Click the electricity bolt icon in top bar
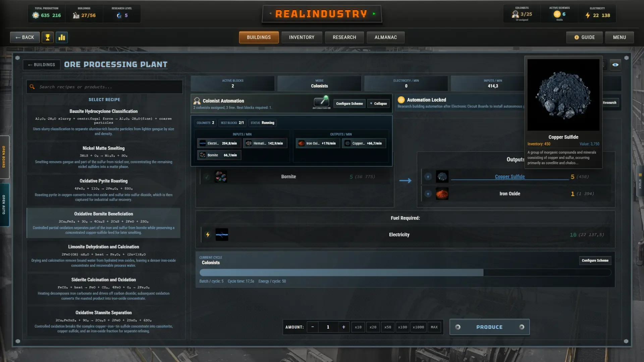Viewport: 644px width, 362px height. click(x=588, y=15)
